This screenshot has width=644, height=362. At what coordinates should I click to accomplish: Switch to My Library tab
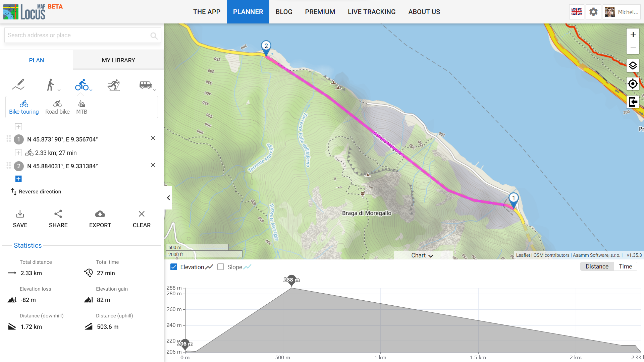tap(118, 60)
